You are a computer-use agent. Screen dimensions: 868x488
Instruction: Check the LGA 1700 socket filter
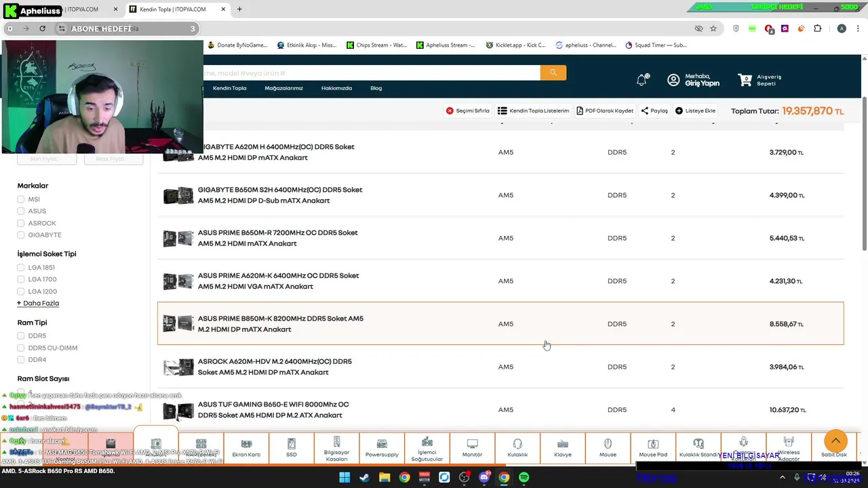[x=21, y=279]
